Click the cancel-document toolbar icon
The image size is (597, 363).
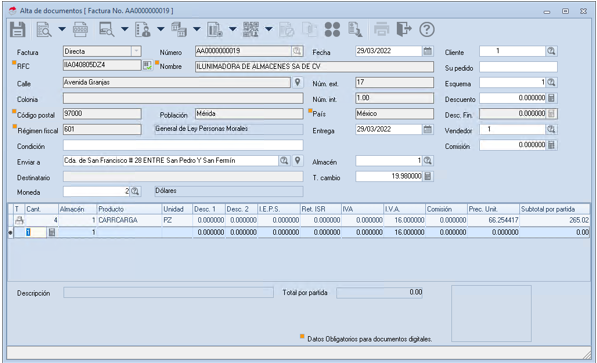pos(287,29)
